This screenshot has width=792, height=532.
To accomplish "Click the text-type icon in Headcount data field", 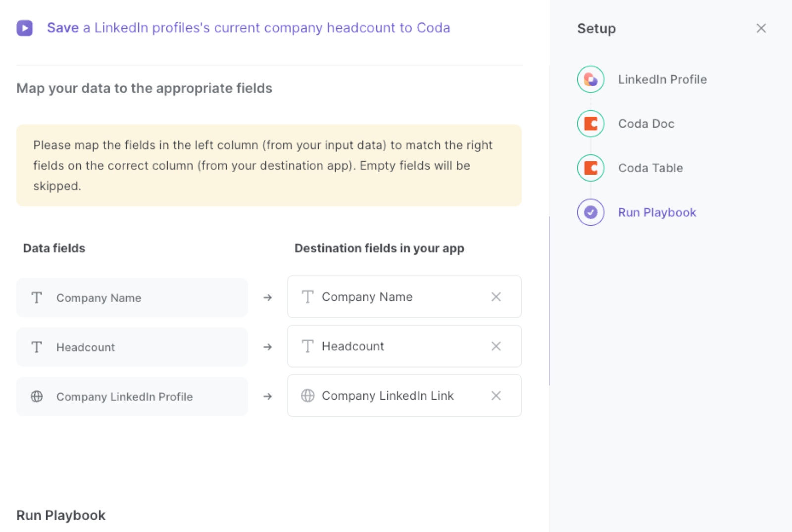I will (37, 347).
